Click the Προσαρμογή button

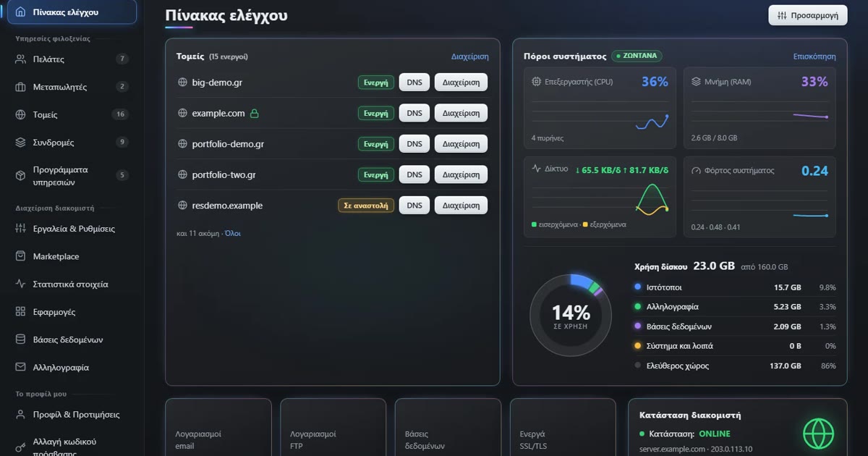[x=808, y=15]
